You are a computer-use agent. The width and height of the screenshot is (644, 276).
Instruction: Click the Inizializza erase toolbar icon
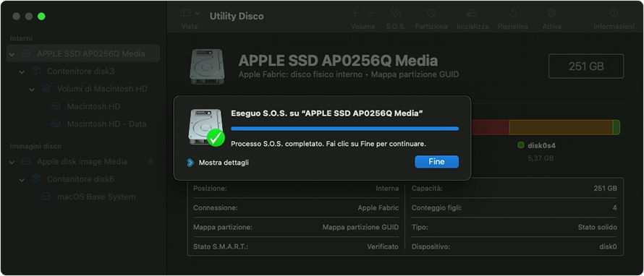tap(473, 13)
